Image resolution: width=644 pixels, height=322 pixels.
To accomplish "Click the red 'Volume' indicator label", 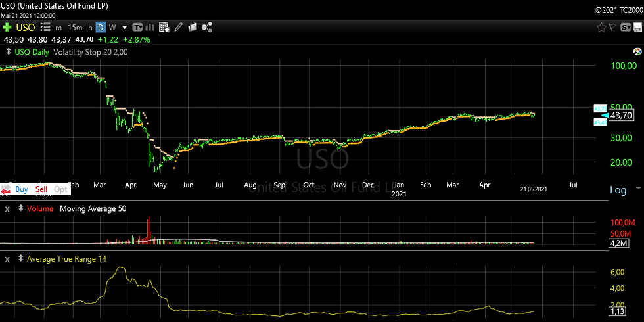I will (x=40, y=209).
